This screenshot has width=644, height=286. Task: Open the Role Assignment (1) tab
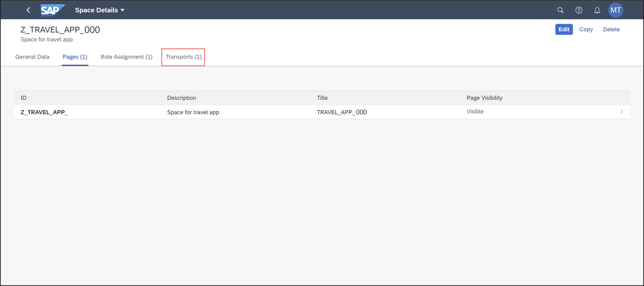tap(127, 57)
